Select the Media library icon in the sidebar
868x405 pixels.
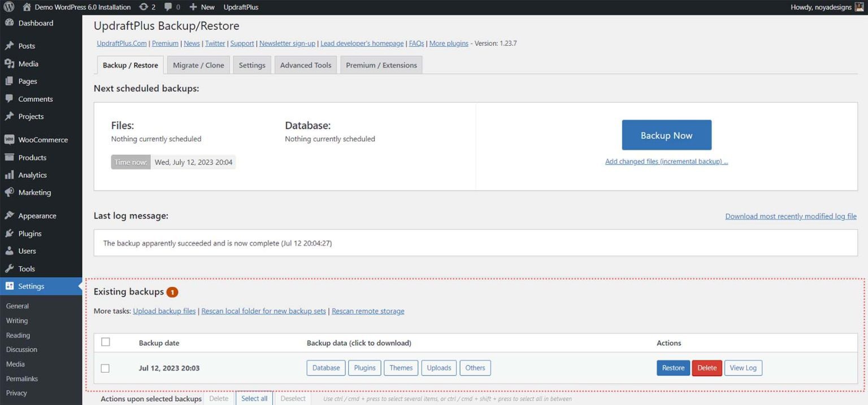pos(10,63)
